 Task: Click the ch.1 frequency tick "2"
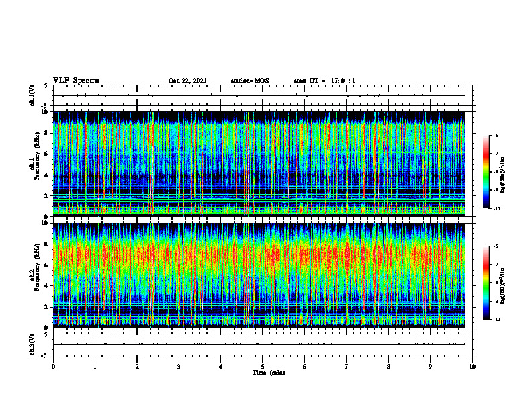click(47, 196)
